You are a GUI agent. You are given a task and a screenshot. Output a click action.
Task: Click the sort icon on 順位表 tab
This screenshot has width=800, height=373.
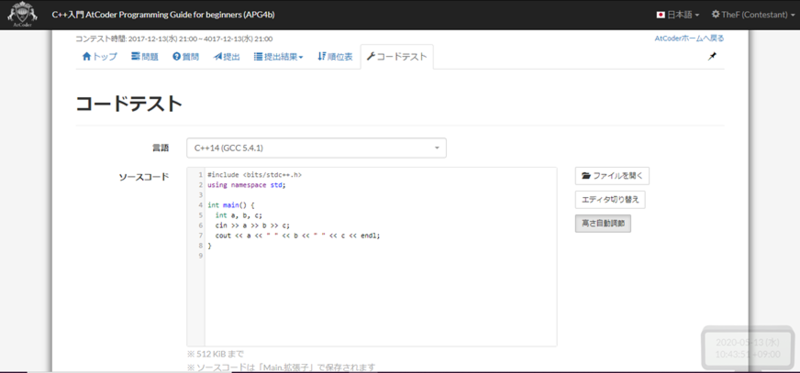coord(321,57)
